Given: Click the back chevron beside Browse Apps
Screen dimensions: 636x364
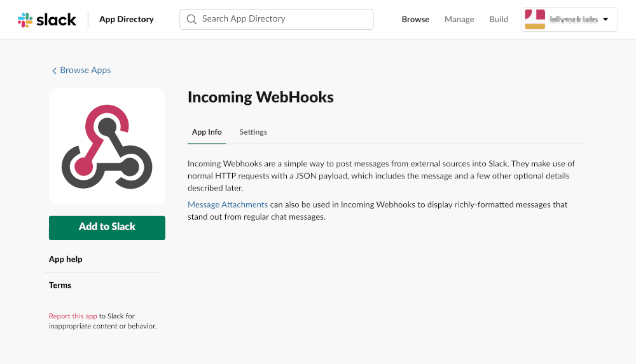Looking at the screenshot, I should tap(54, 71).
